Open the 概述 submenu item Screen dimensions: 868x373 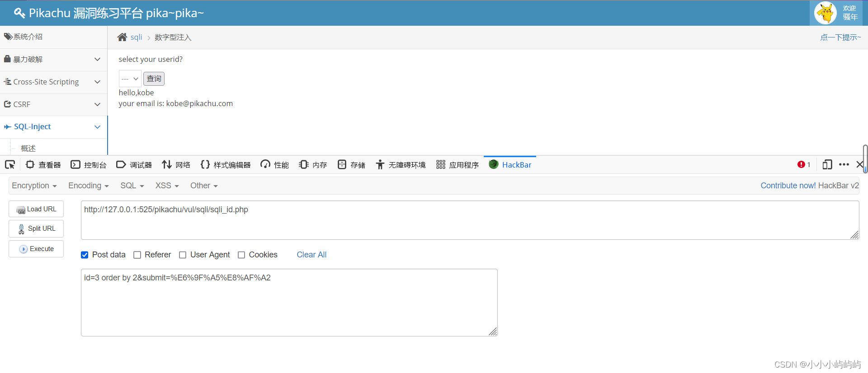tap(28, 148)
